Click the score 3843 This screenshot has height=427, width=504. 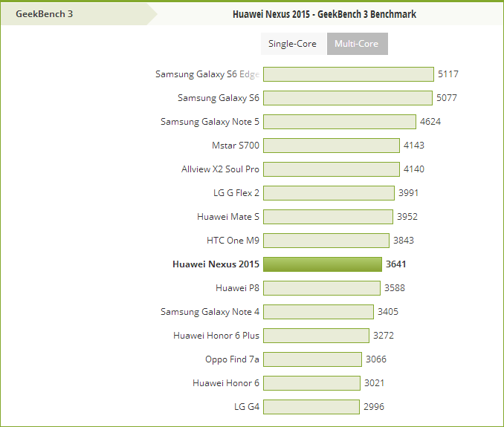(404, 241)
